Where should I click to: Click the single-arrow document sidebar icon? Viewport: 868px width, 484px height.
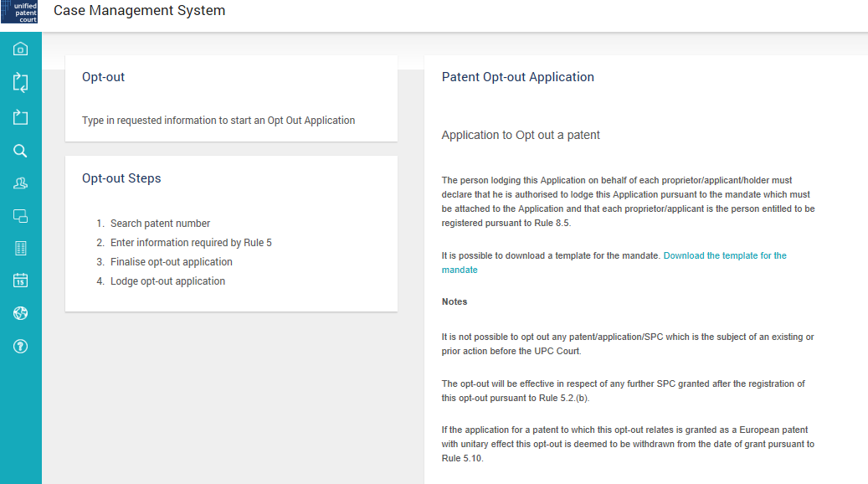click(21, 117)
